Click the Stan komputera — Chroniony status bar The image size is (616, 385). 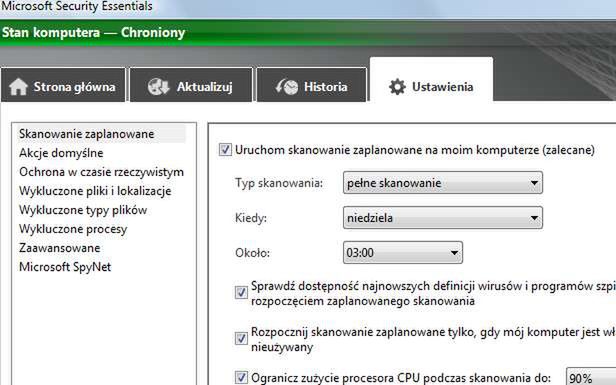coord(308,32)
